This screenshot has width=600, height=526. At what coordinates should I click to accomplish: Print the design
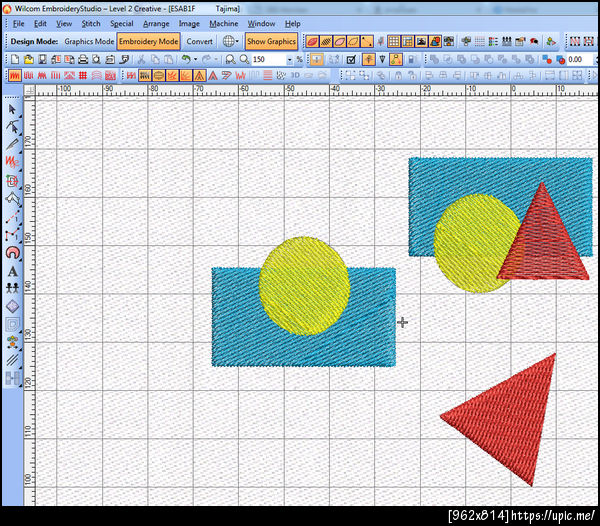[83, 59]
